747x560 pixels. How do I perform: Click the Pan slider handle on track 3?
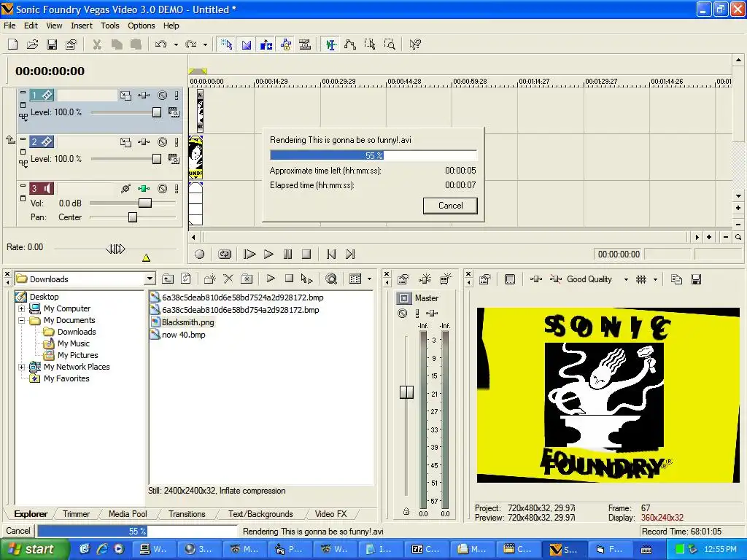pos(133,217)
